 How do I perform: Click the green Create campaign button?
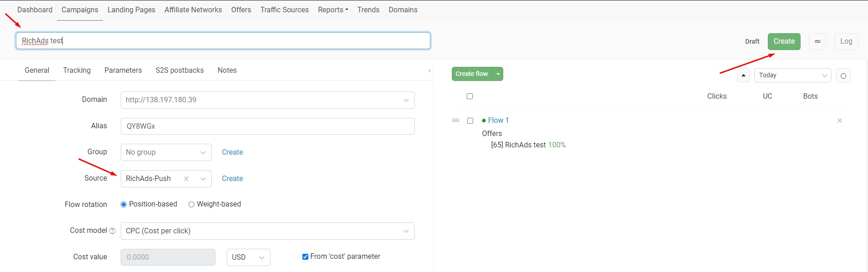784,41
